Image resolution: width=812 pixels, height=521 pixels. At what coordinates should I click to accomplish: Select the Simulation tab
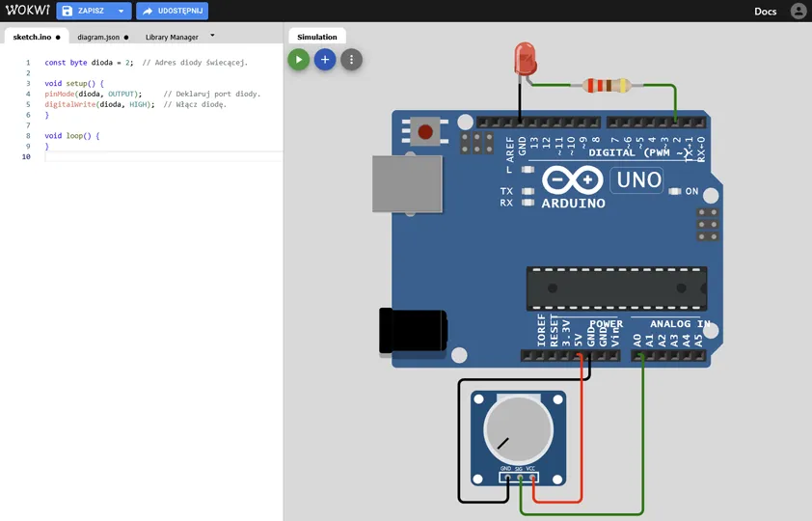point(317,37)
